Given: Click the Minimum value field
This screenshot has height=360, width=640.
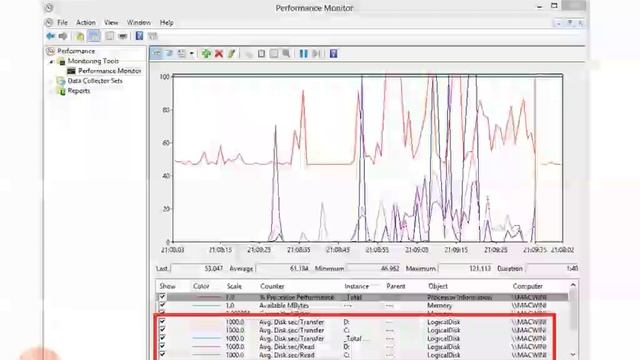Looking at the screenshot, I should click(x=373, y=269).
